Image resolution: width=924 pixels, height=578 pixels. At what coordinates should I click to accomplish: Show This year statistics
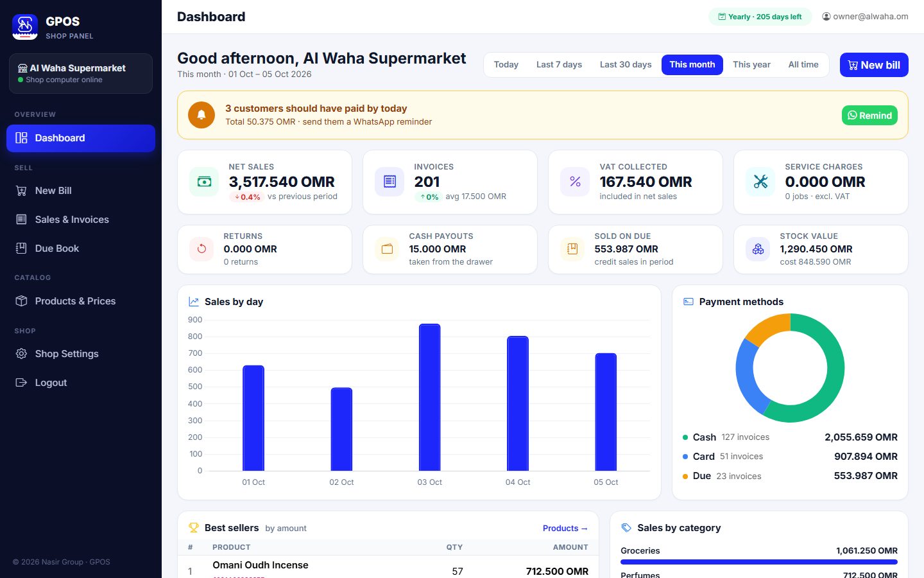[751, 65]
